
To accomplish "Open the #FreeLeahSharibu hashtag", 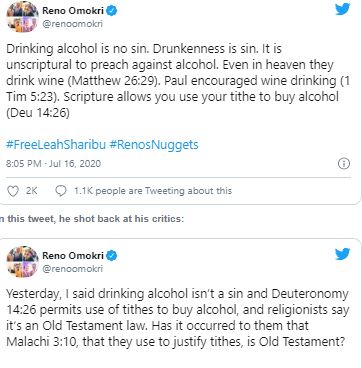I will tap(56, 145).
